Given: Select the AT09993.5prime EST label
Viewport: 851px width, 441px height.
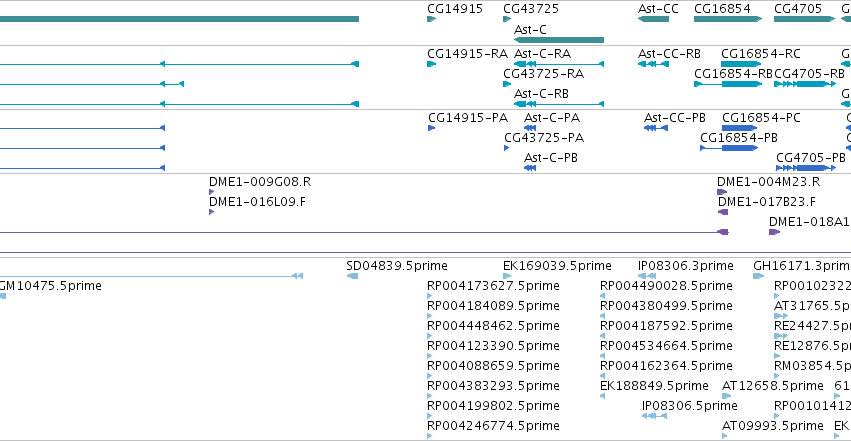Looking at the screenshot, I should click(x=773, y=426).
